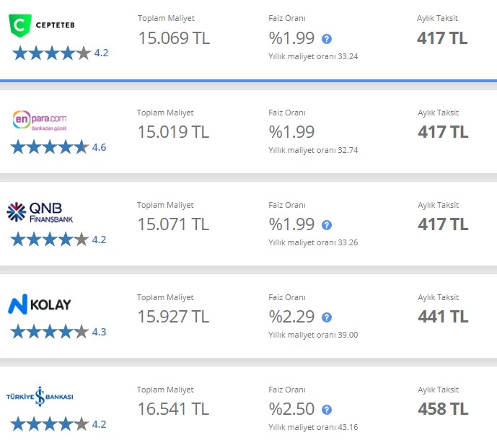Select N Kolay 4.3 star rating

coord(58,332)
